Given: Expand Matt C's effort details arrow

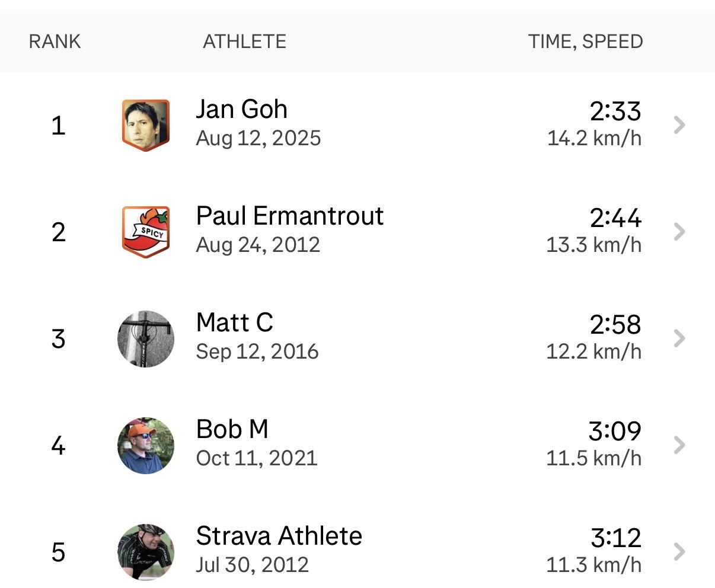Looking at the screenshot, I should pyautogui.click(x=679, y=338).
